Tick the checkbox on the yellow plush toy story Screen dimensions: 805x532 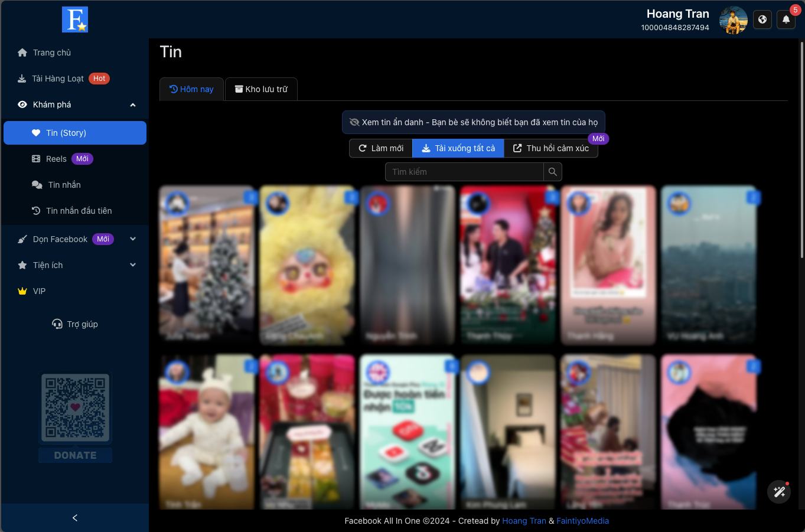pos(351,197)
